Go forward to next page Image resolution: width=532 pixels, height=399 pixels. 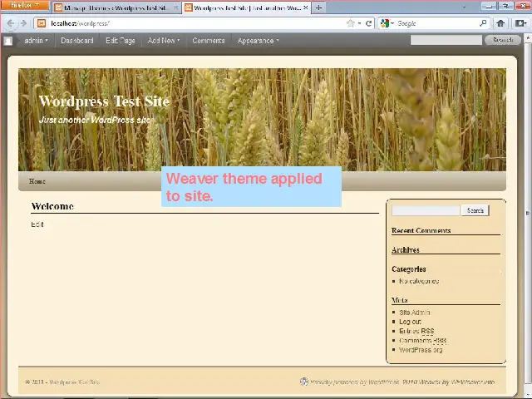pyautogui.click(x=23, y=23)
